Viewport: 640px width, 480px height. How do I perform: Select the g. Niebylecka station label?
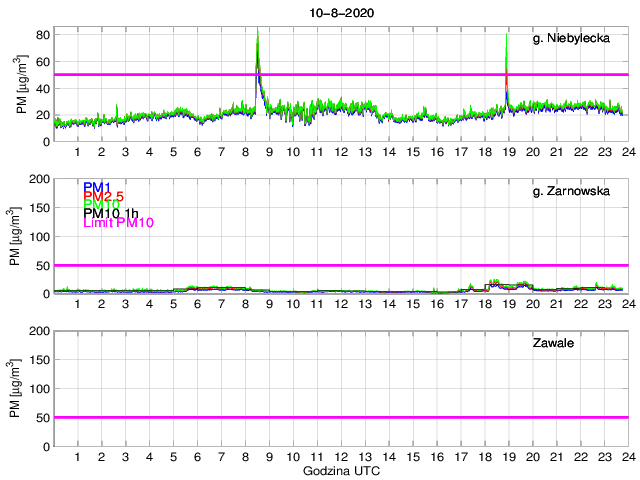566,39
